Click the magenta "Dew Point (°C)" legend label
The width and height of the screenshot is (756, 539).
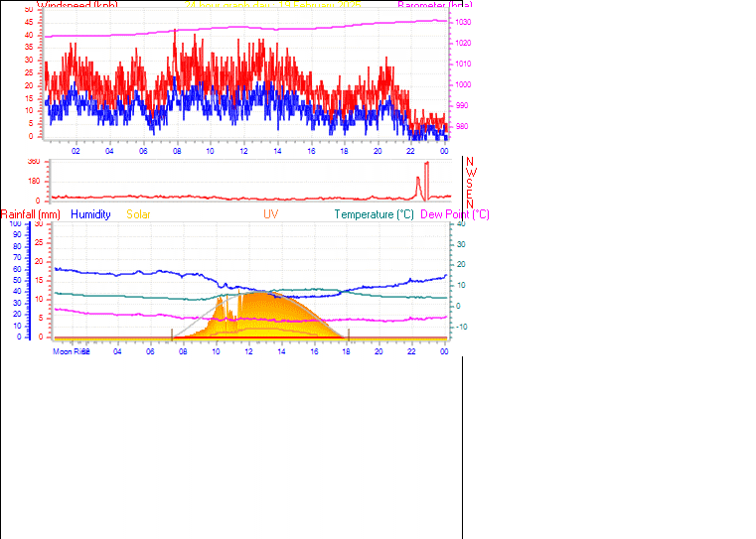(455, 214)
